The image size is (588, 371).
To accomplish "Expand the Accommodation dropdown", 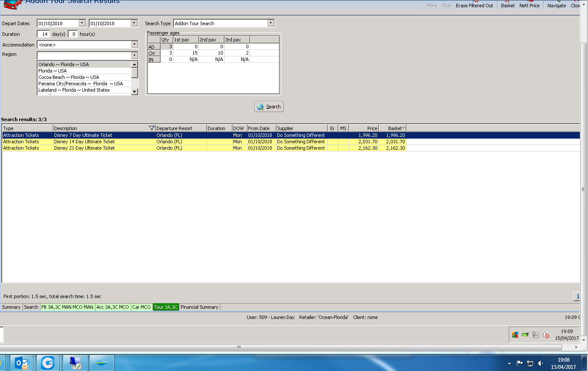I will [134, 44].
